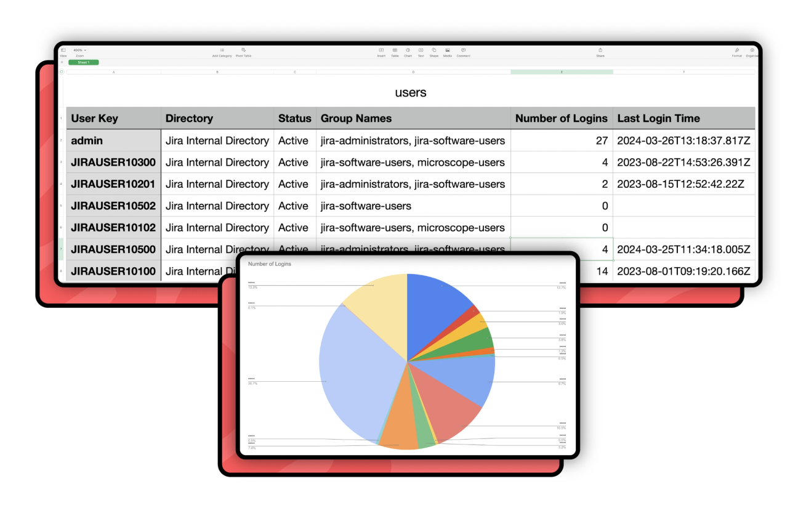Toggle the View sidebar
The image size is (798, 532).
63,50
